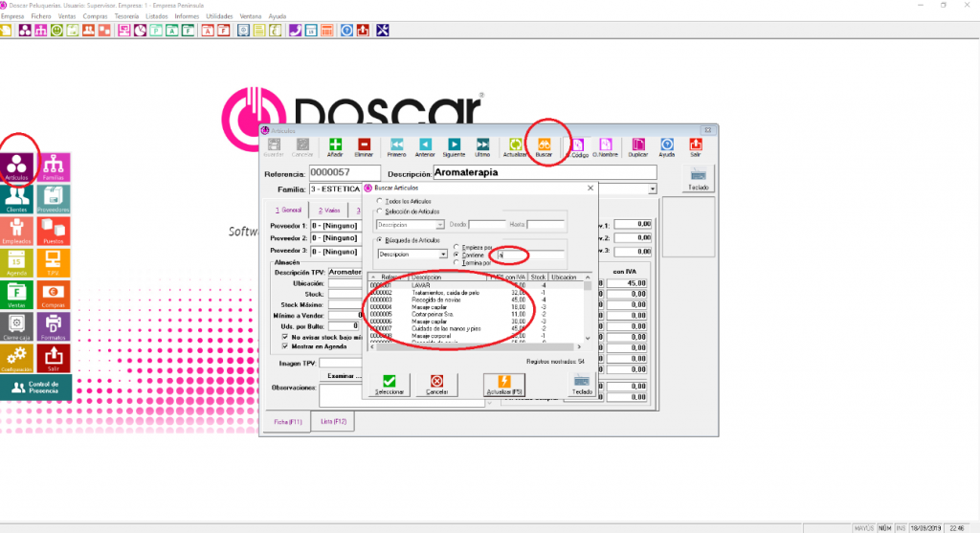
Task: Click Actualizar (F5) button
Action: point(503,385)
